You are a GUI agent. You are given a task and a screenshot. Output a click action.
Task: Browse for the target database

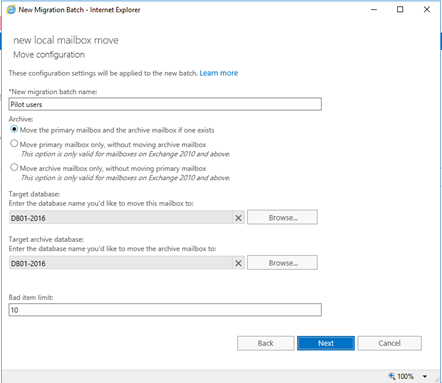pyautogui.click(x=282, y=217)
